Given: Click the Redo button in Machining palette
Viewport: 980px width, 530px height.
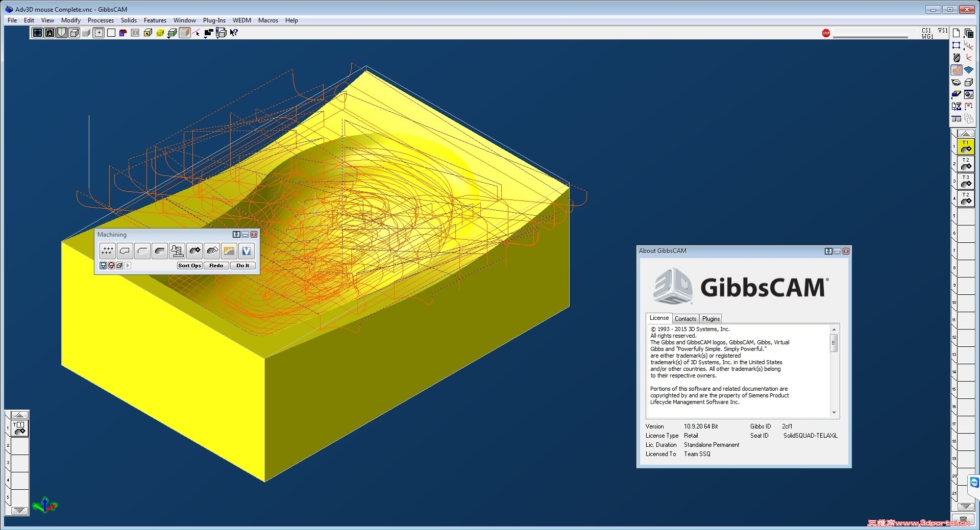Looking at the screenshot, I should [216, 266].
